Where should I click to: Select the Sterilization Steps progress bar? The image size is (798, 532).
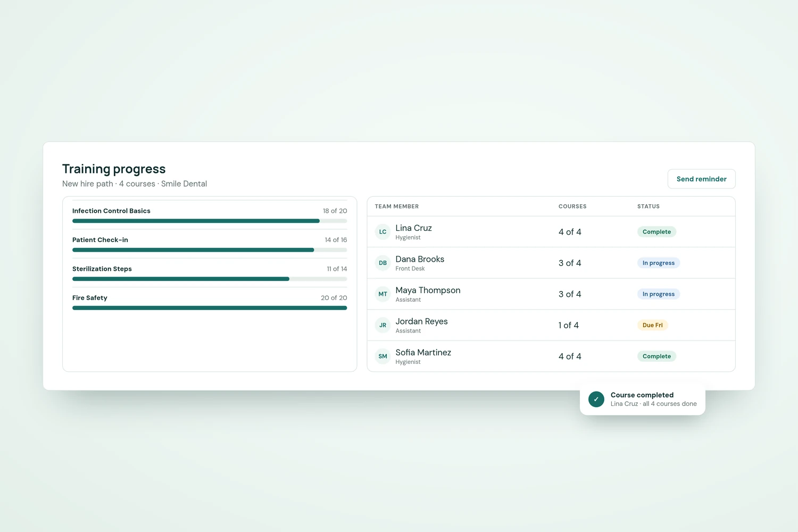(x=210, y=279)
